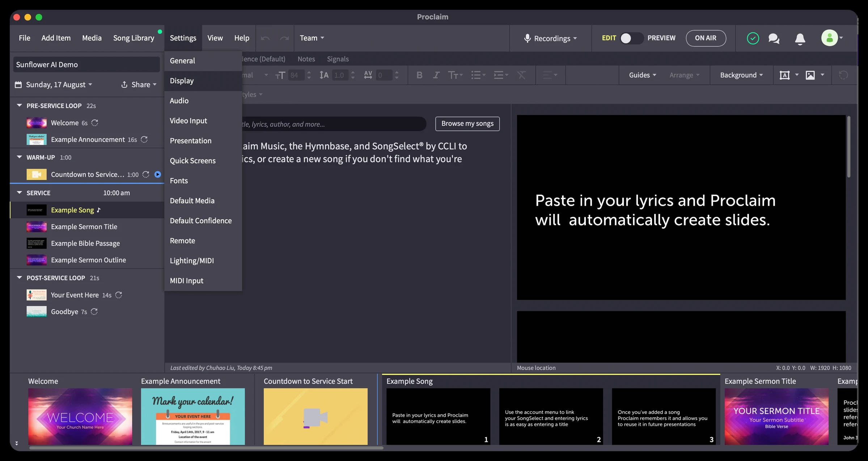Open the text alignment icon
The height and width of the screenshot is (461, 868).
click(x=550, y=75)
